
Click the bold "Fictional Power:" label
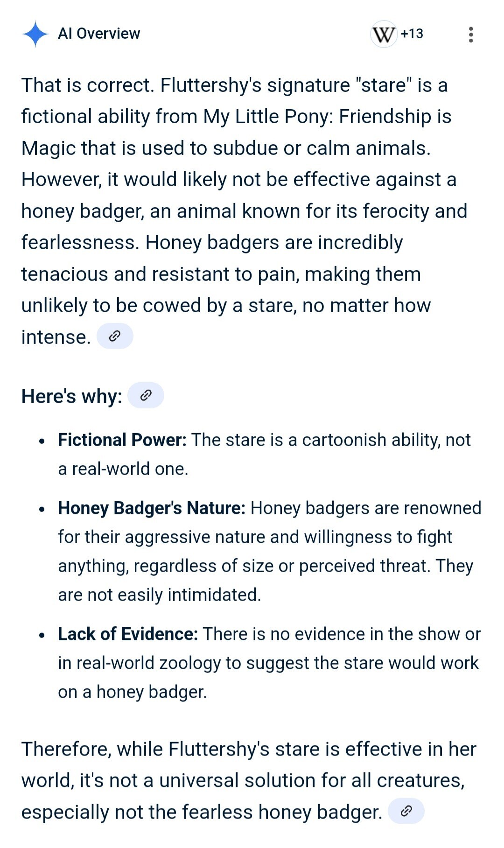[122, 440]
